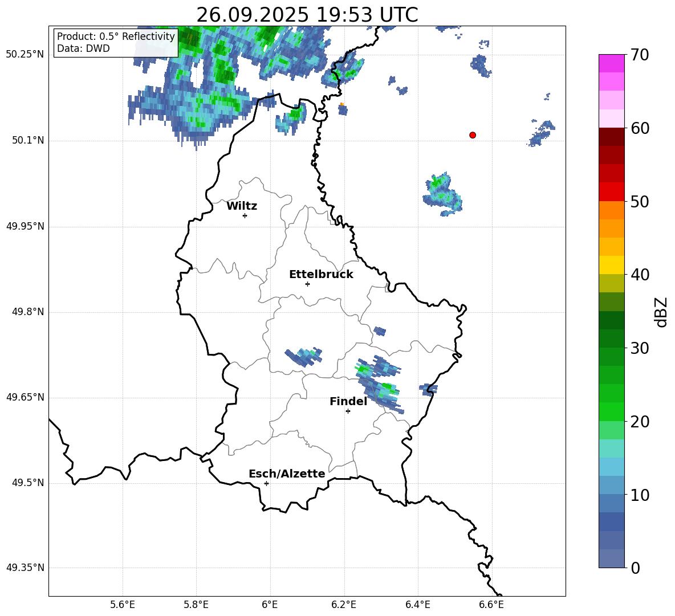675x616 pixels.
Task: Click the 49.5°N latitude label
Action: [28, 483]
